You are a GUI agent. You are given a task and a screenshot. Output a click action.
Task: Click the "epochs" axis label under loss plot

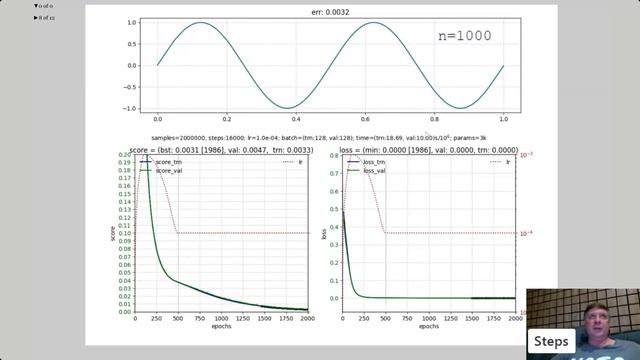pyautogui.click(x=429, y=326)
